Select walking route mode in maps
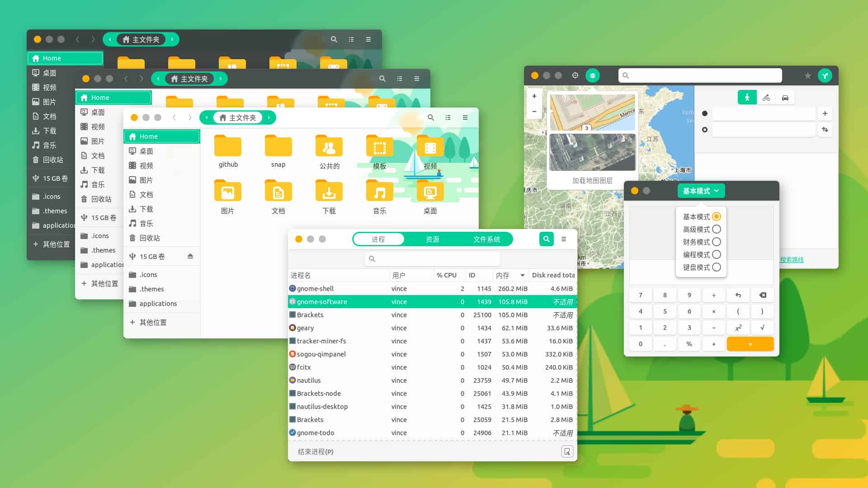Viewport: 868px width, 488px height. click(x=747, y=97)
